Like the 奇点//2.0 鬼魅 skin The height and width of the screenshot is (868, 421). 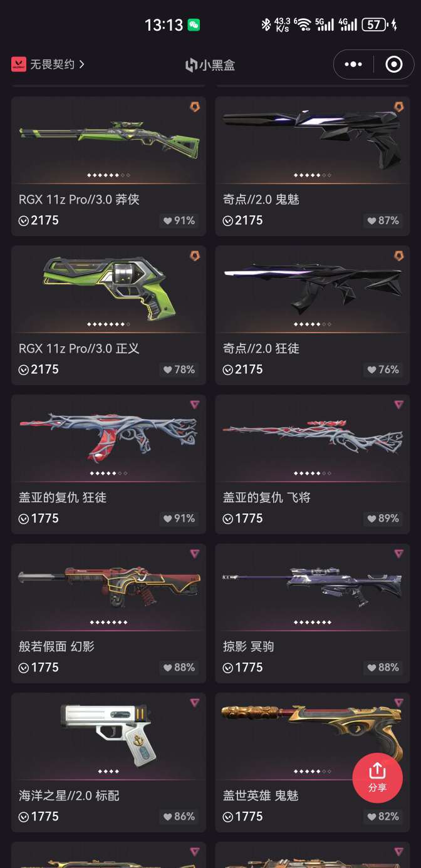383,220
